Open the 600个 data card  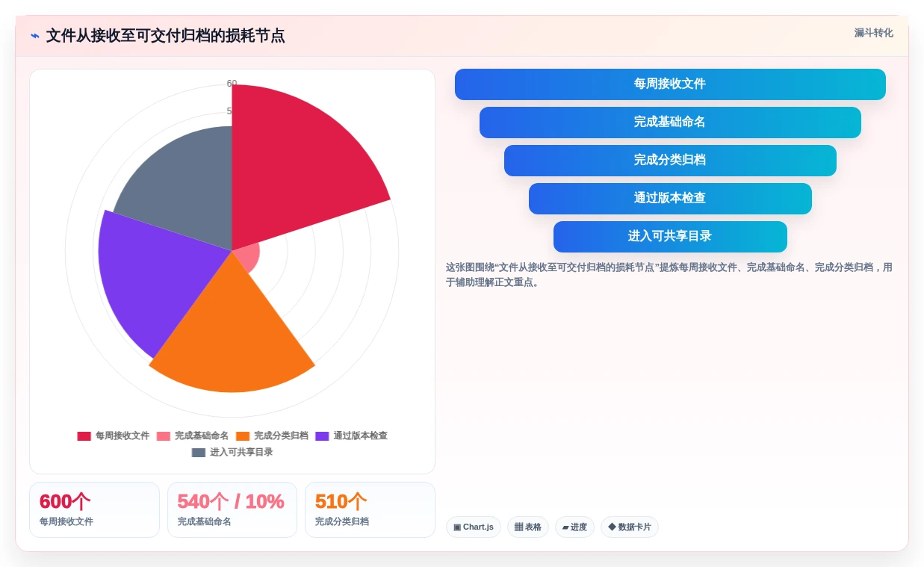point(94,509)
